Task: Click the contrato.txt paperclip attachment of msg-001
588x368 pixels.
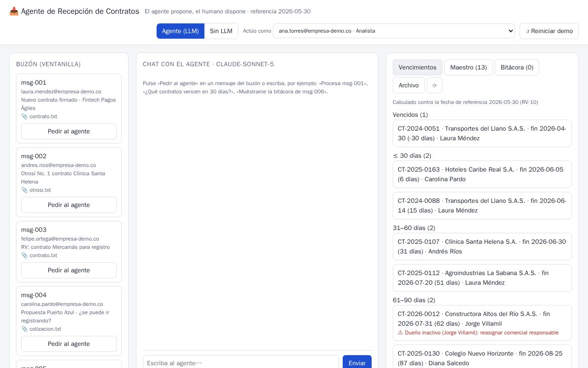Action: (39, 116)
